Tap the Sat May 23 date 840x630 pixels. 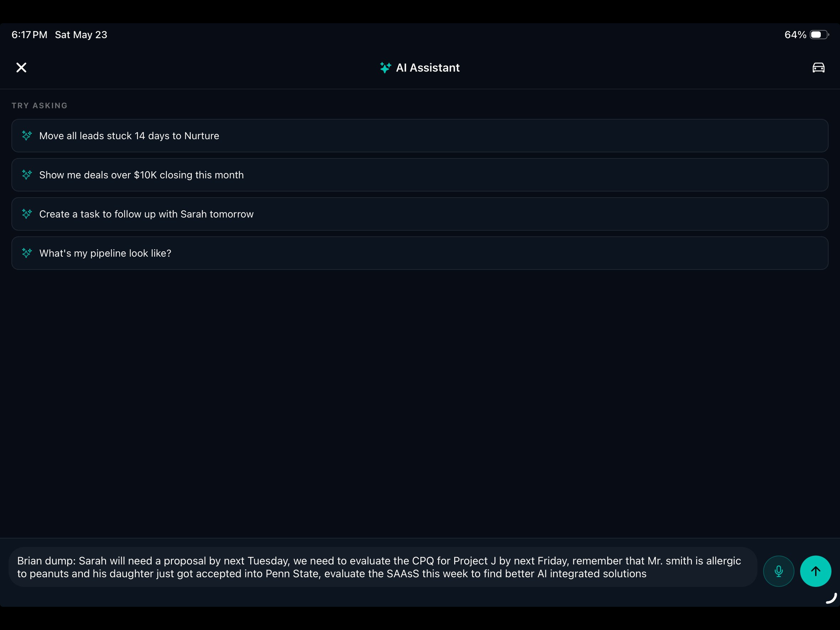tap(81, 34)
